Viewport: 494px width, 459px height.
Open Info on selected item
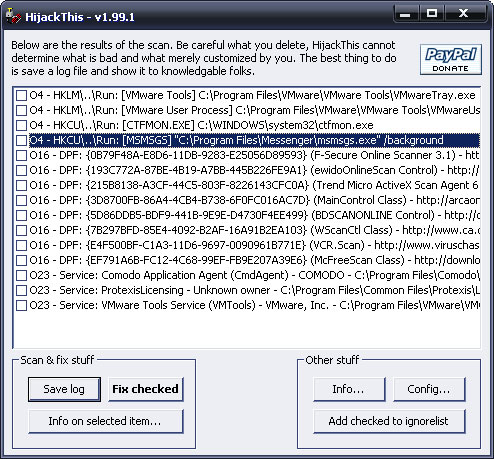point(105,421)
